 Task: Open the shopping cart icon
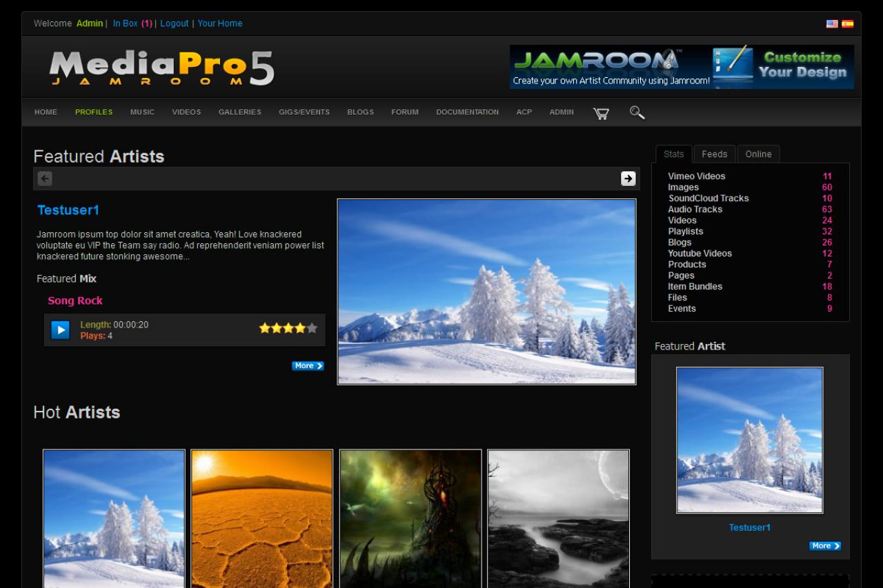click(601, 113)
